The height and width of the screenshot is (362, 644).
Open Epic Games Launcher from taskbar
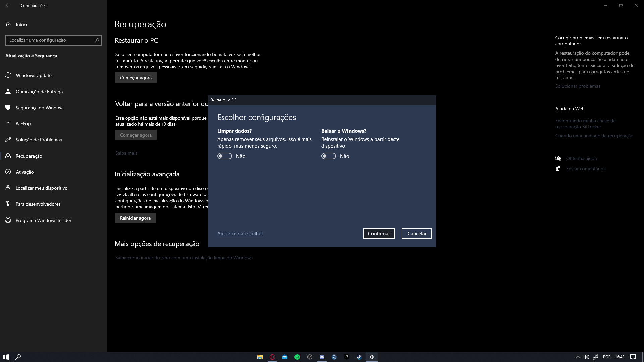click(x=347, y=357)
